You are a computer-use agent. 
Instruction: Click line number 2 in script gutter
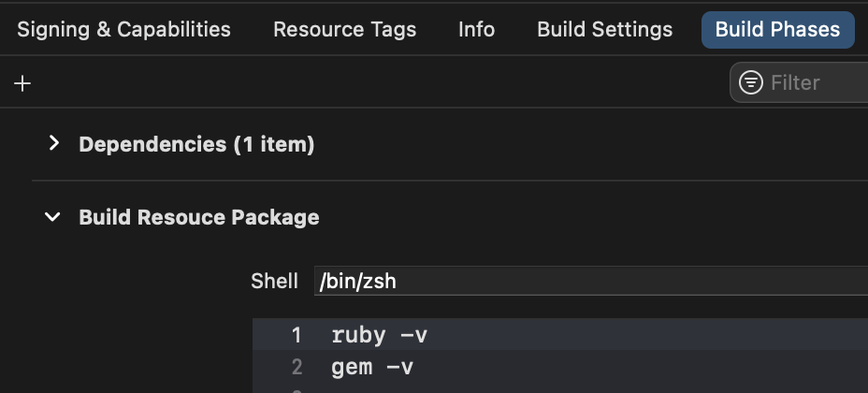[x=297, y=367]
